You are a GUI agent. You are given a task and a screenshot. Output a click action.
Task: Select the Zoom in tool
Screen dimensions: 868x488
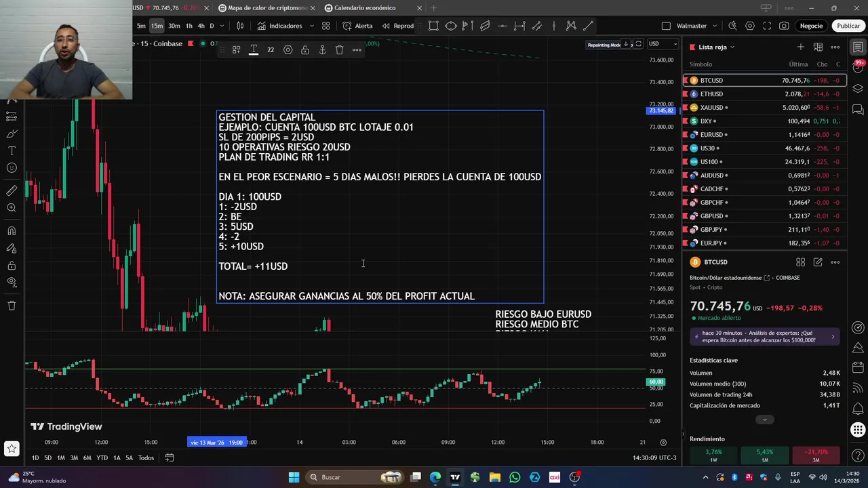(12, 208)
